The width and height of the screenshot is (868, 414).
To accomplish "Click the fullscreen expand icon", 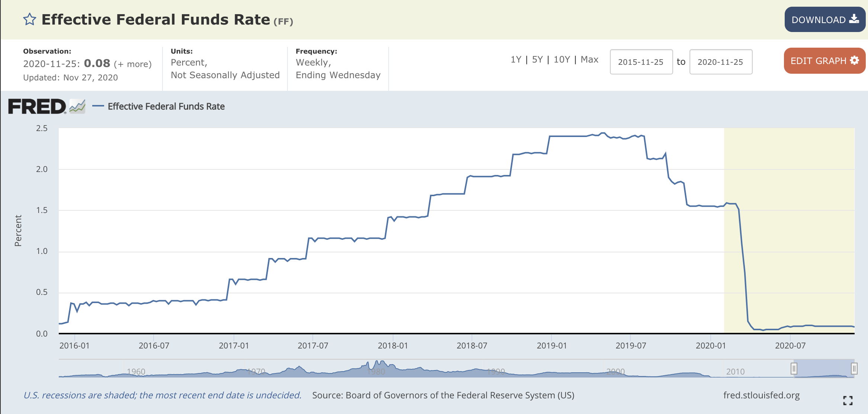I will pyautogui.click(x=848, y=400).
